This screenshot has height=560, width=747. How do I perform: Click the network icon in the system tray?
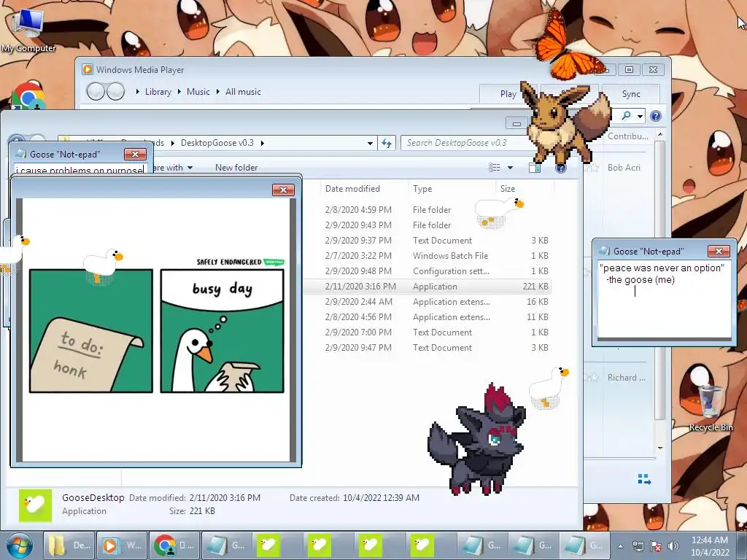coord(638,546)
